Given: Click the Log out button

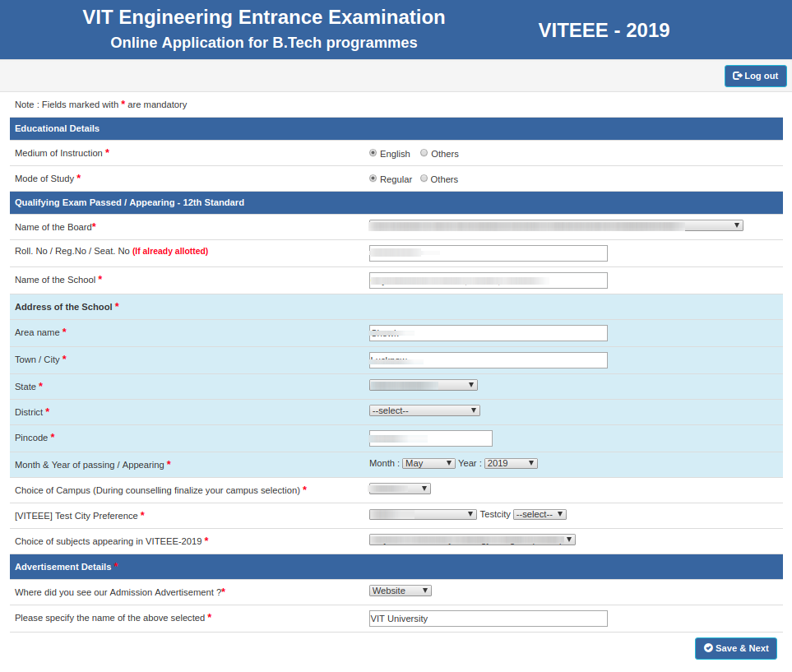Looking at the screenshot, I should 755,76.
